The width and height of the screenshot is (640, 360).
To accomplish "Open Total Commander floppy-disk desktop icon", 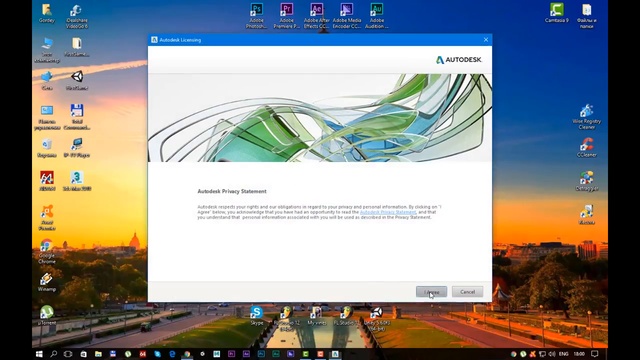I will tap(77, 117).
